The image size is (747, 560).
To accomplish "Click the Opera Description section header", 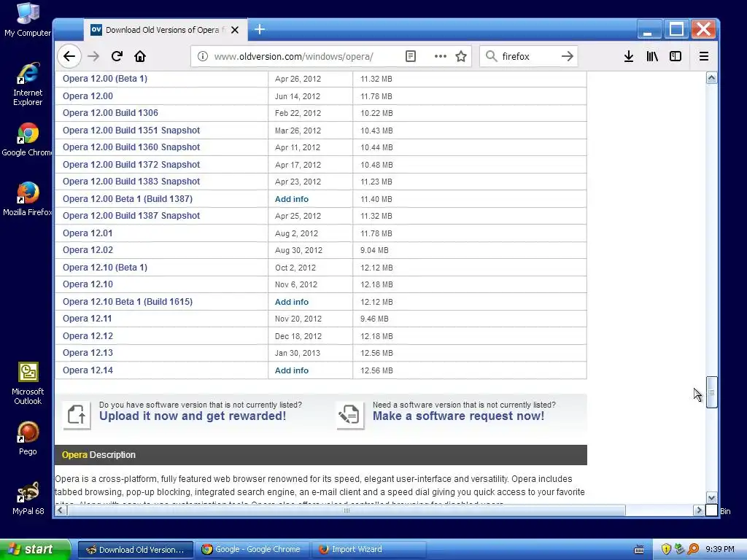I will click(321, 455).
